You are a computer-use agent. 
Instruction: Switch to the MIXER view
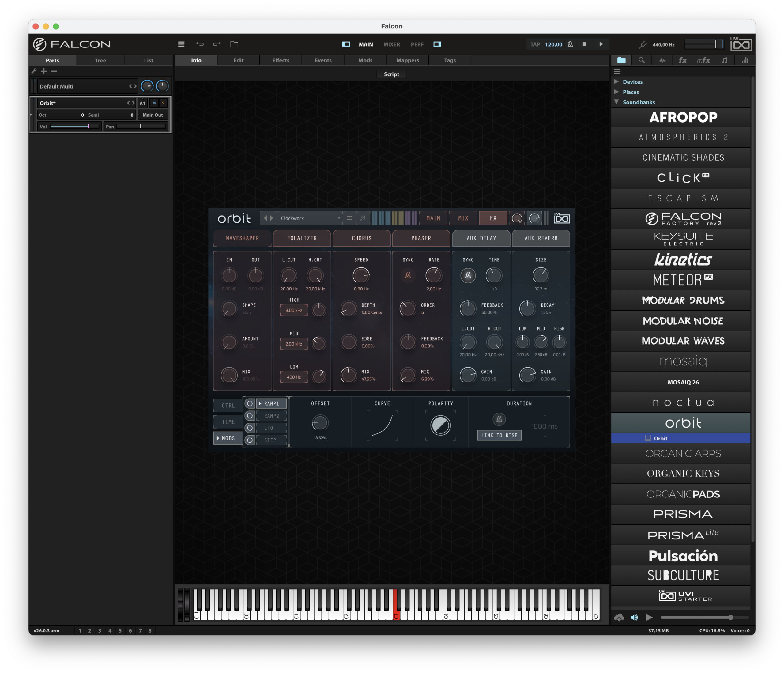point(391,44)
